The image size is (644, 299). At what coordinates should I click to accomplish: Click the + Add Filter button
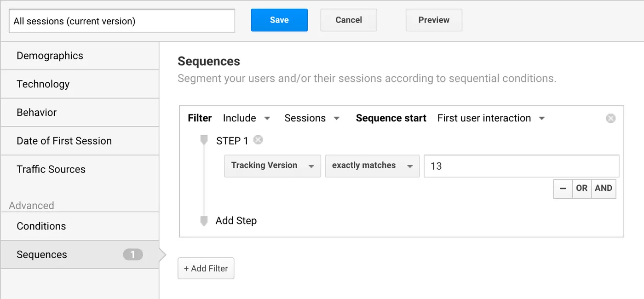tap(206, 269)
